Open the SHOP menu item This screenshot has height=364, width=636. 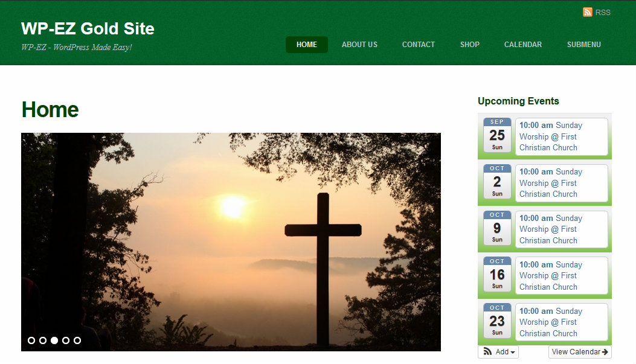[x=470, y=45]
